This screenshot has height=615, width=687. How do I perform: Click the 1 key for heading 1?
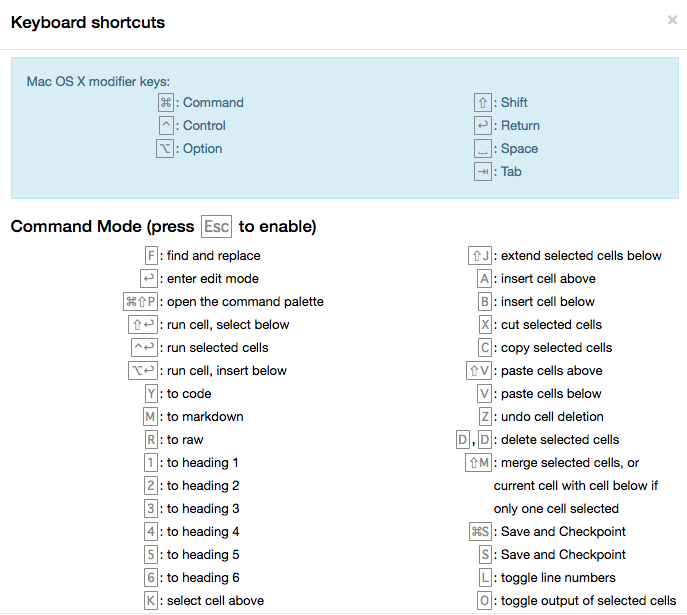pyautogui.click(x=151, y=463)
